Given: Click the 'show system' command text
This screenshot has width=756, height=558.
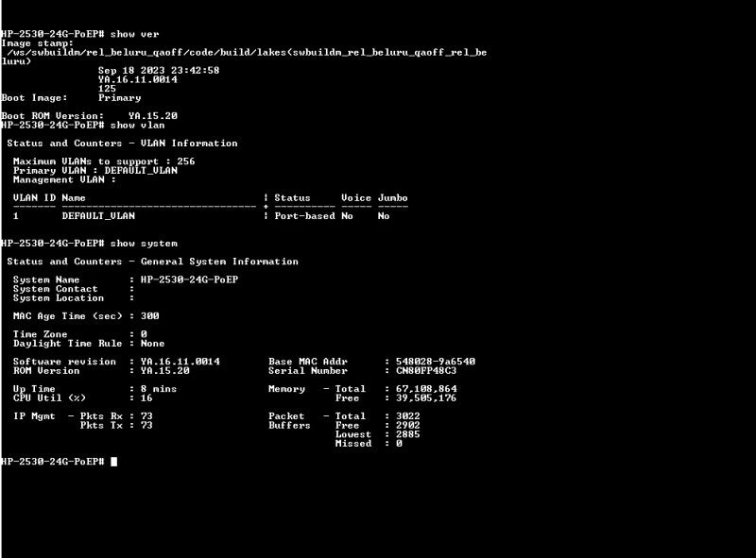Looking at the screenshot, I should pos(144,244).
